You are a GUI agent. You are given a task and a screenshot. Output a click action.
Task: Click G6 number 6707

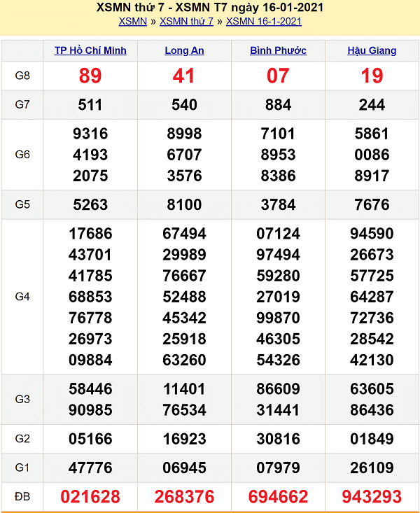(184, 155)
